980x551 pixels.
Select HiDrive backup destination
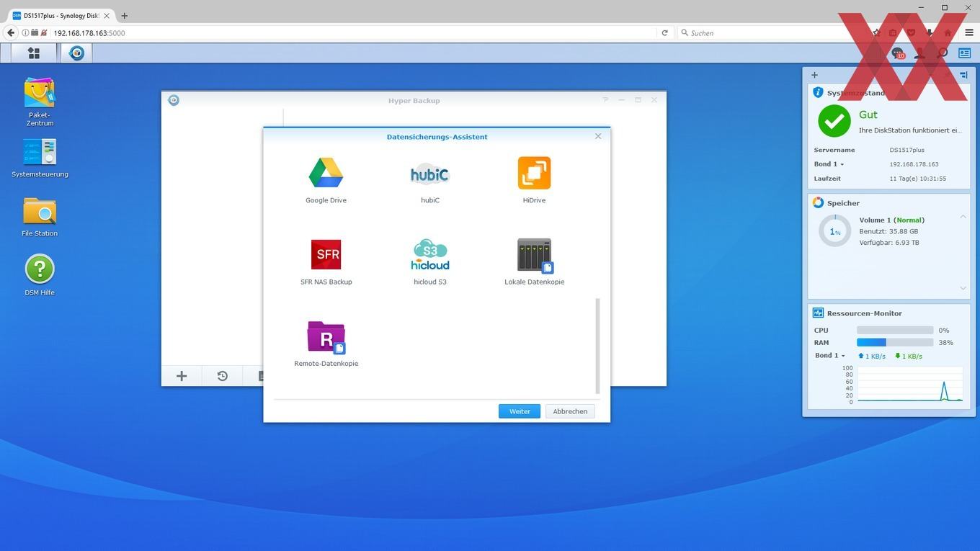pyautogui.click(x=534, y=180)
